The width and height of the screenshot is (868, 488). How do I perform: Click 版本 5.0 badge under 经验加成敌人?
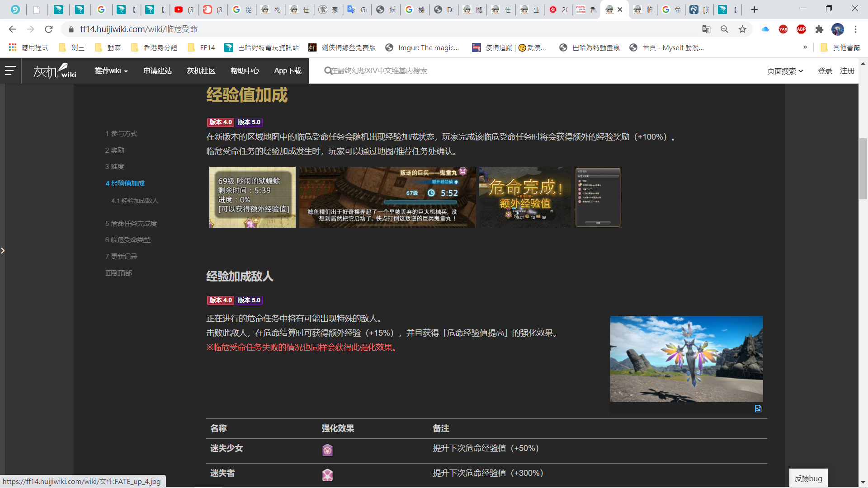pos(249,300)
